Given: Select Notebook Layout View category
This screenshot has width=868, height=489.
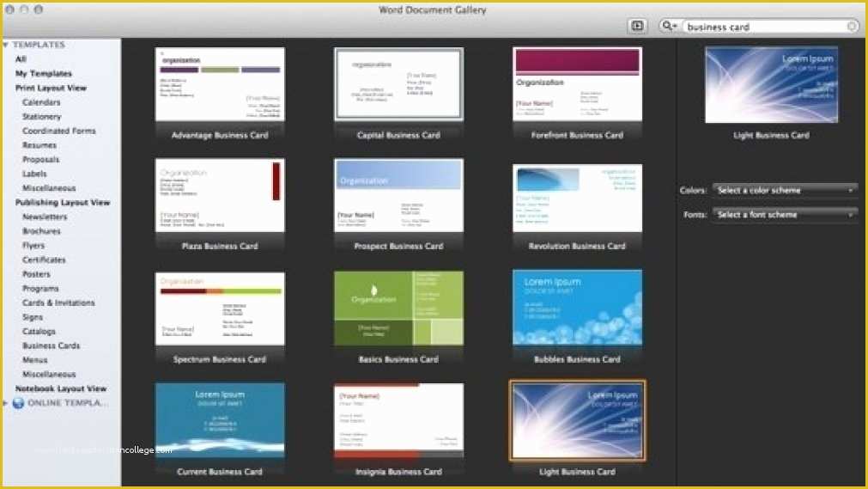Looking at the screenshot, I should [x=61, y=389].
